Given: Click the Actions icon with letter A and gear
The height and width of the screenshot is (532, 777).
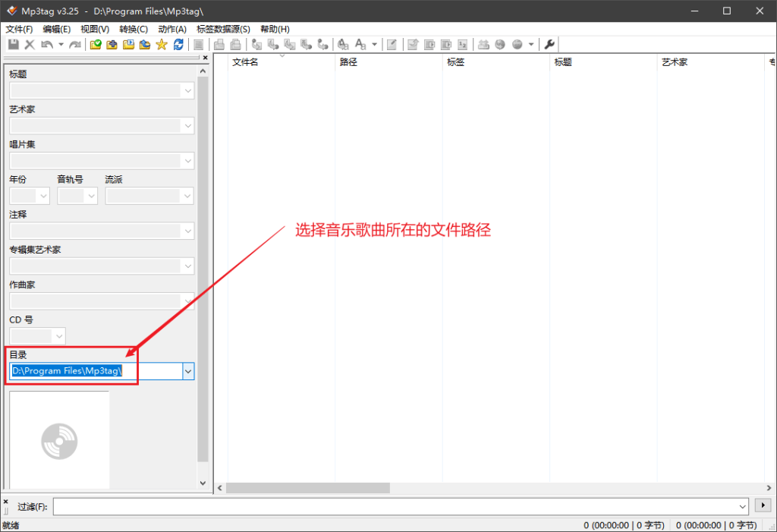Looking at the screenshot, I should 343,45.
